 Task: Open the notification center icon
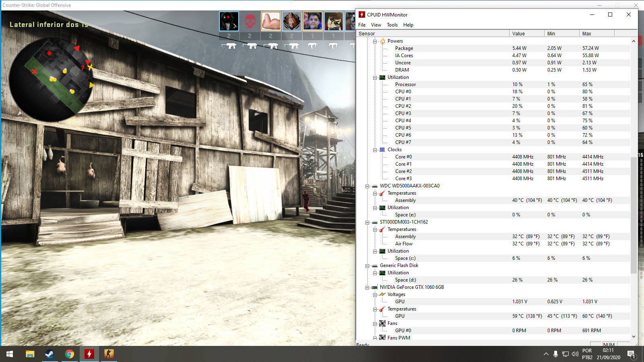click(631, 354)
